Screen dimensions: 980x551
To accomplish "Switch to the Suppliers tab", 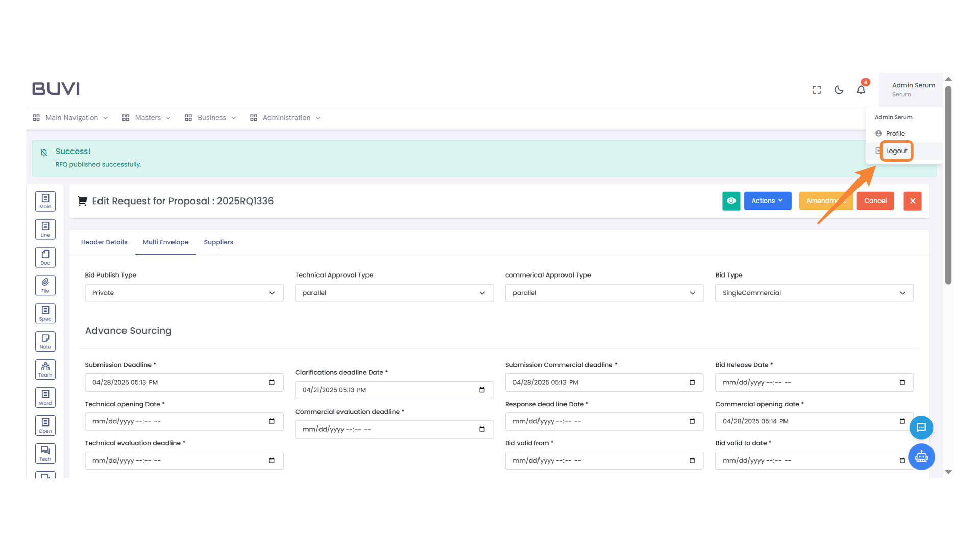I will pyautogui.click(x=218, y=242).
